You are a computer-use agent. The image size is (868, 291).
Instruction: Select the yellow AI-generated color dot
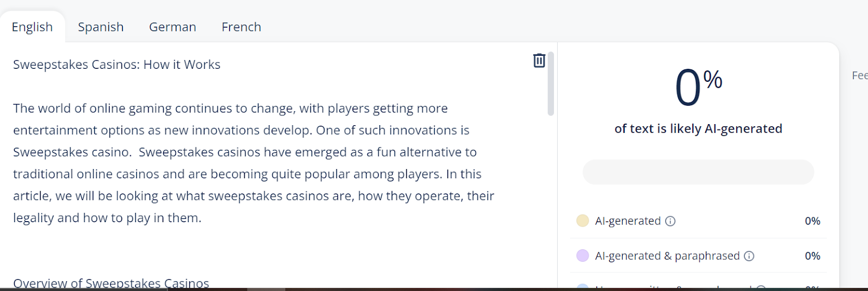[583, 221]
